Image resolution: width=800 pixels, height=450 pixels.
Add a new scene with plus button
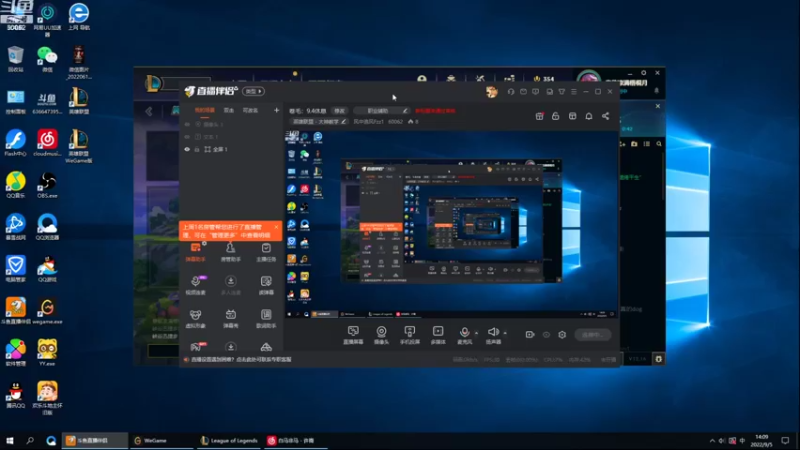point(277,110)
